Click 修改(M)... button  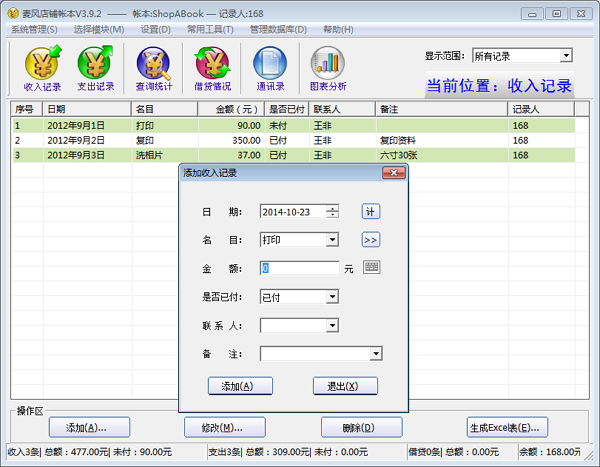[x=225, y=427]
